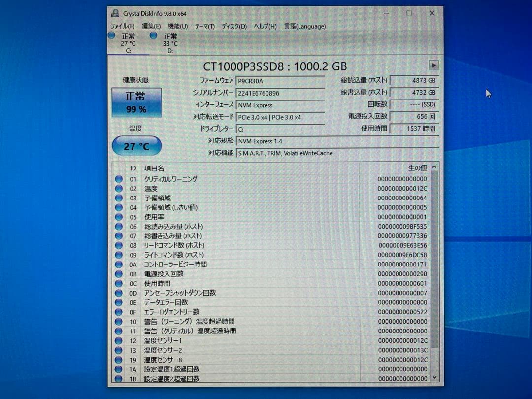Screen dimensions: 532x399
Task: Open the ファイル(F) menu
Action: tap(123, 26)
